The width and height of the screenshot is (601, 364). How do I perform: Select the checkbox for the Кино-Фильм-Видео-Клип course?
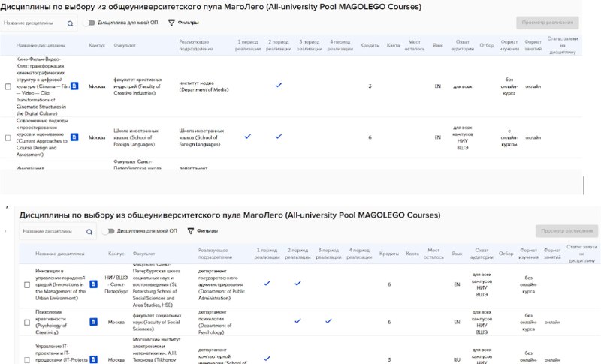[x=8, y=86]
